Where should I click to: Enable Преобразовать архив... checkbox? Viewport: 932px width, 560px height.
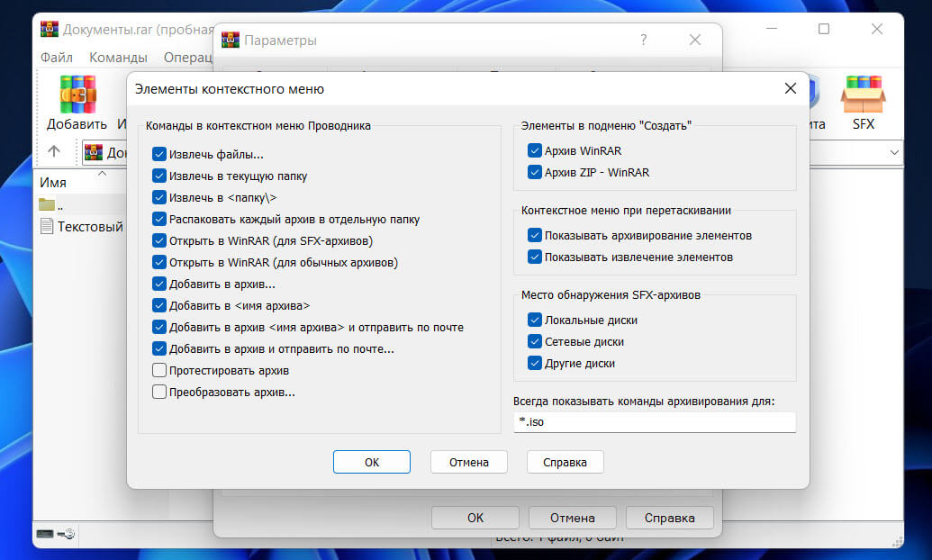pyautogui.click(x=158, y=392)
